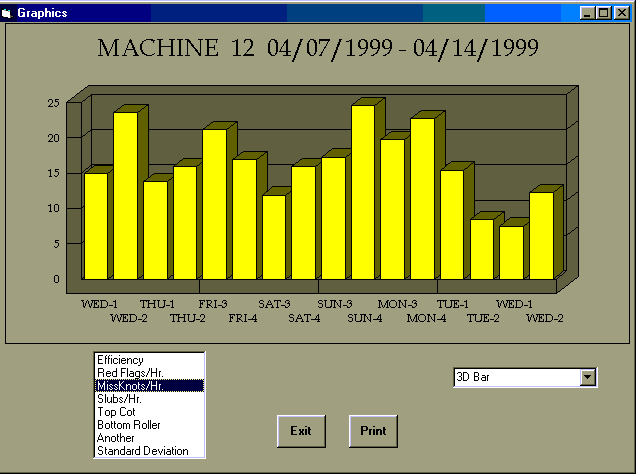Viewport: 636px width, 474px height.
Task: Click the MACHINE 12 chart title
Action: (318, 49)
